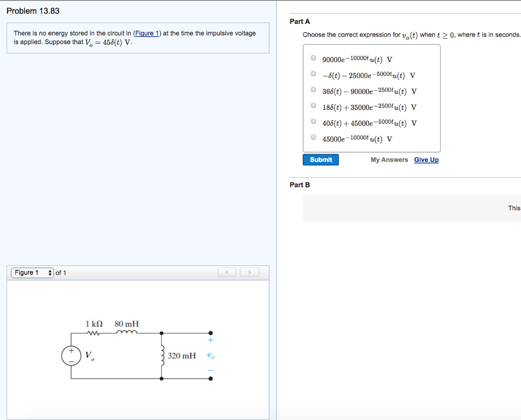Image resolution: width=521 pixels, height=420 pixels.
Task: Select answer −δ(t) − 25000e^-5000t u(t) V
Action: pyautogui.click(x=313, y=73)
